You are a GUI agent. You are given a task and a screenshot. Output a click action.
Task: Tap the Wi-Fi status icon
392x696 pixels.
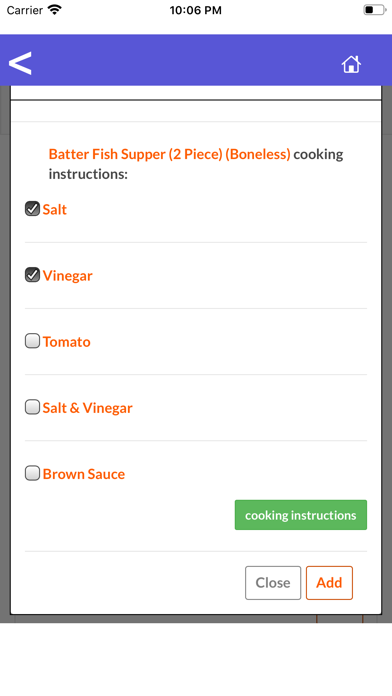click(55, 10)
